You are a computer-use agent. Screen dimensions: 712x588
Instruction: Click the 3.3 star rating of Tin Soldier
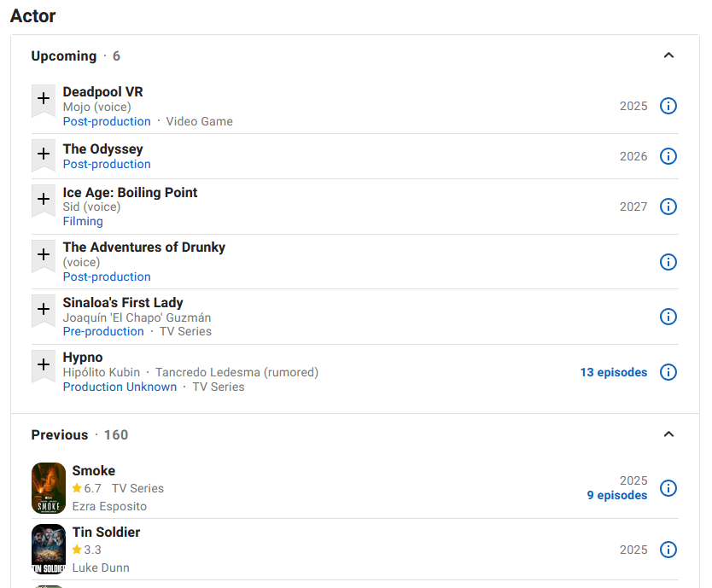coord(87,550)
